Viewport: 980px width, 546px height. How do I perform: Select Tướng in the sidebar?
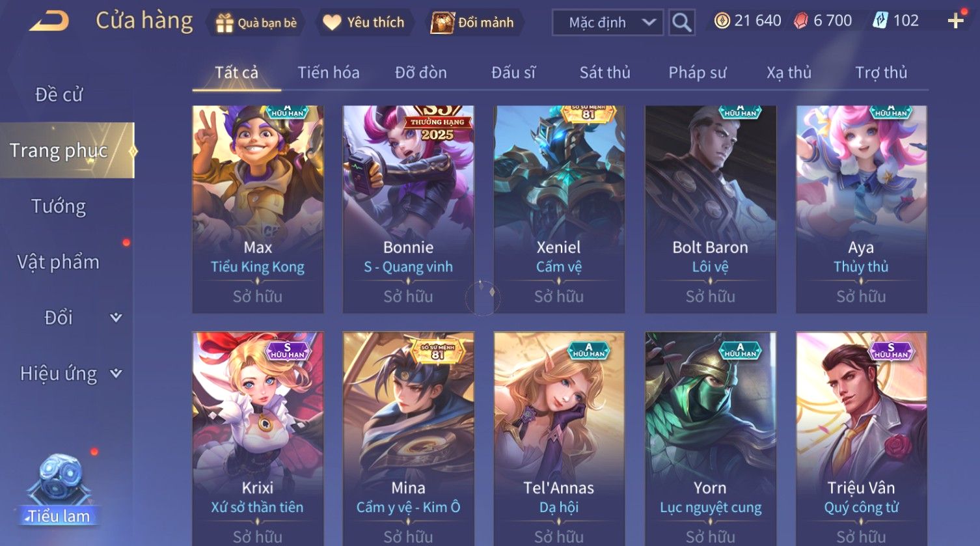[x=59, y=206]
